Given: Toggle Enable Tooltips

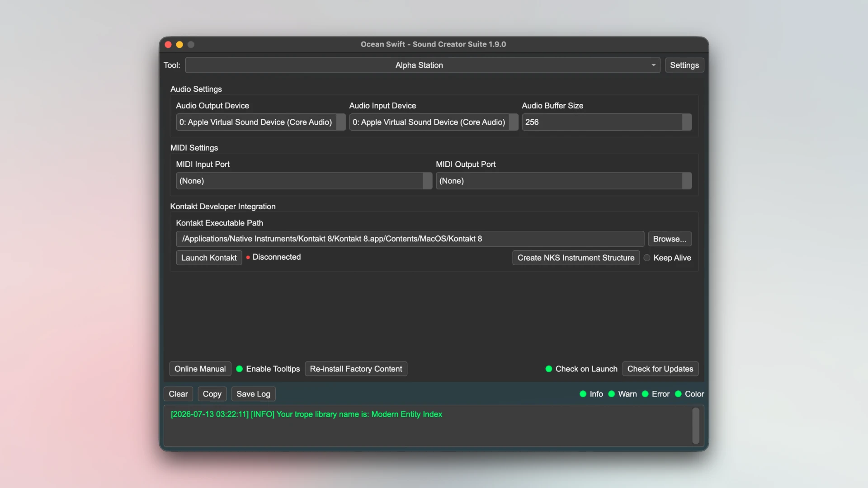Looking at the screenshot, I should (268, 369).
